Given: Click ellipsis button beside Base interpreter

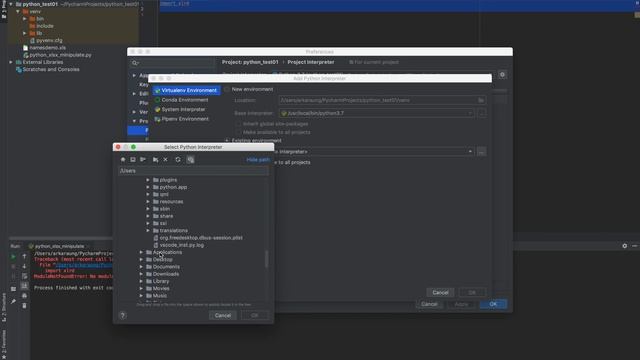Looking at the screenshot, I should (482, 113).
